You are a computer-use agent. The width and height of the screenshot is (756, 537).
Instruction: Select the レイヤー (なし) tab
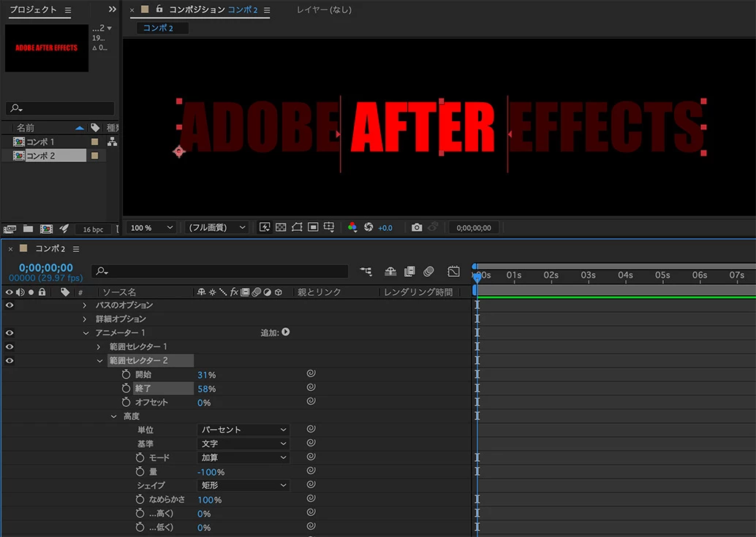324,9
